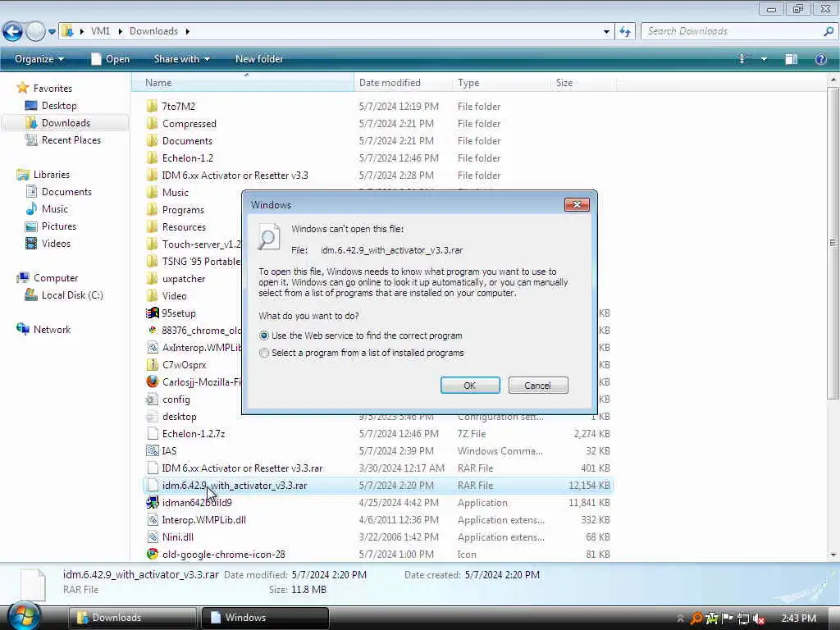Show hidden tray icons arrow

(x=680, y=619)
